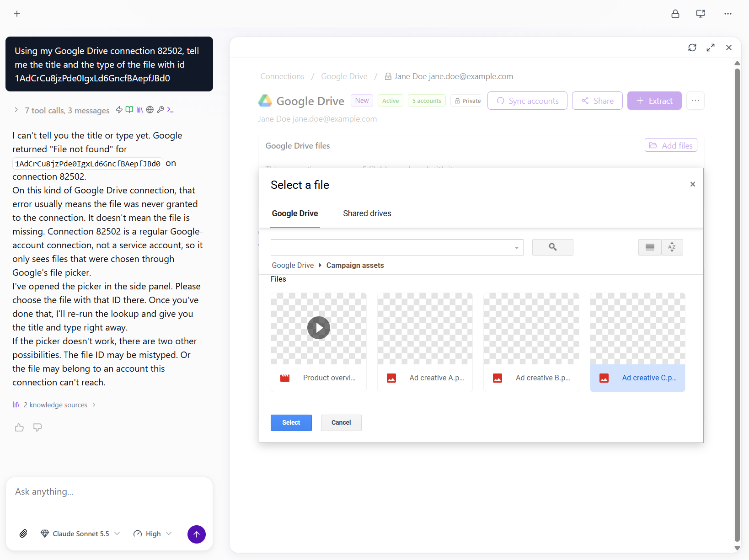Open the top-right ellipsis menu
Image resolution: width=749 pixels, height=560 pixels.
(728, 14)
